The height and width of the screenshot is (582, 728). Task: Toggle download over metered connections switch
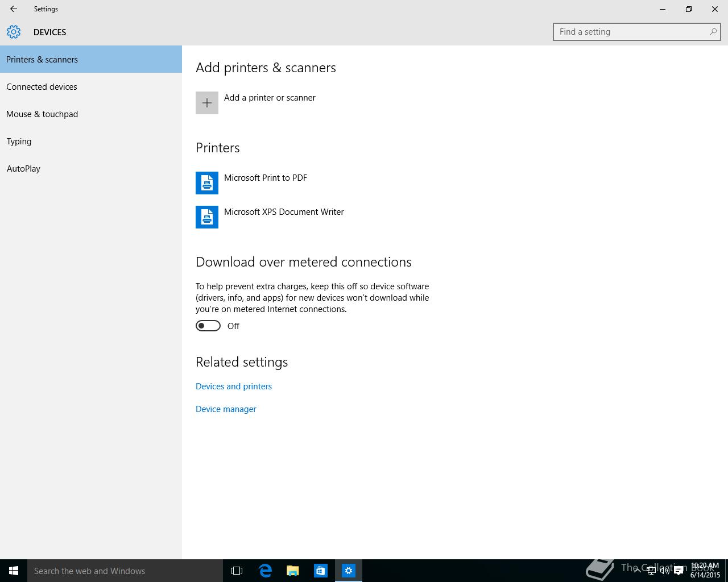coord(208,326)
